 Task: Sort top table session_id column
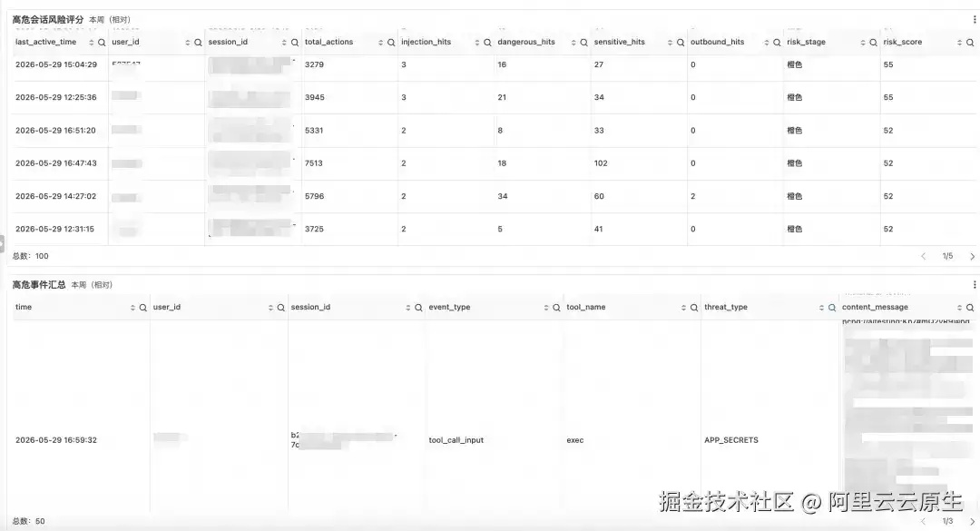[x=284, y=43]
